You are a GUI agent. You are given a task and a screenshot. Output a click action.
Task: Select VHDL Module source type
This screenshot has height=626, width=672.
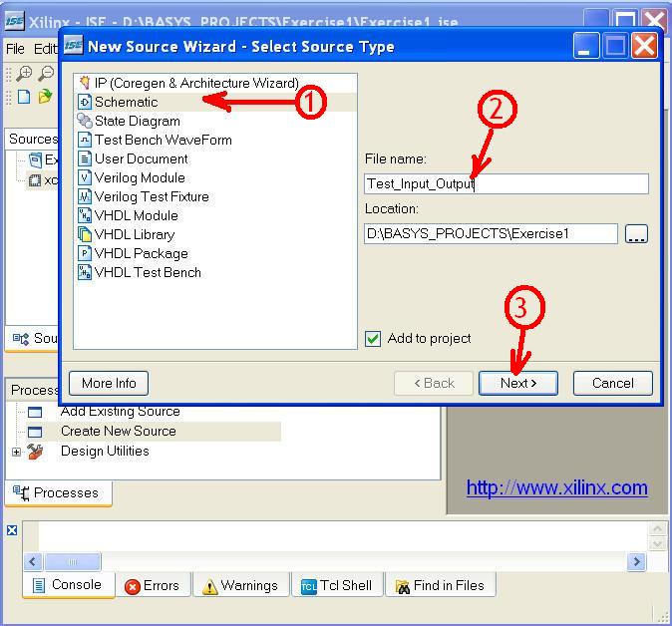pyautogui.click(x=128, y=215)
